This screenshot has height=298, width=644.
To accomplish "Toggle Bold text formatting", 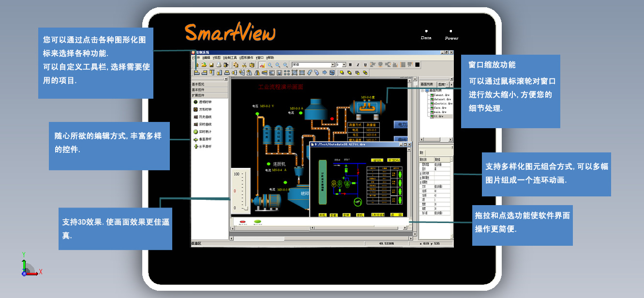I will [x=350, y=65].
